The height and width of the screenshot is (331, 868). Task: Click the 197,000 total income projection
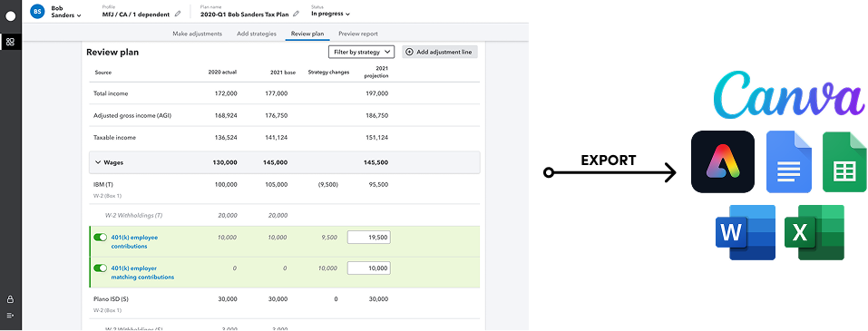[x=377, y=93]
